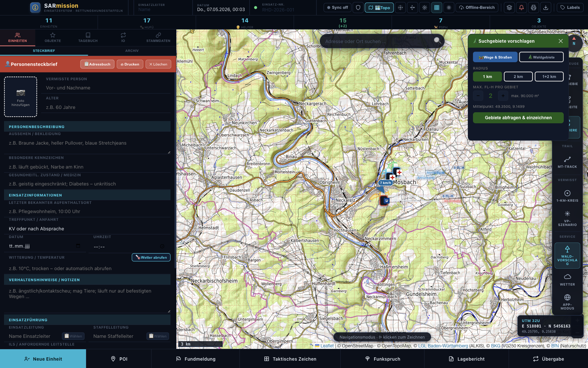Click the dotted-ring sun icon

point(400,7)
